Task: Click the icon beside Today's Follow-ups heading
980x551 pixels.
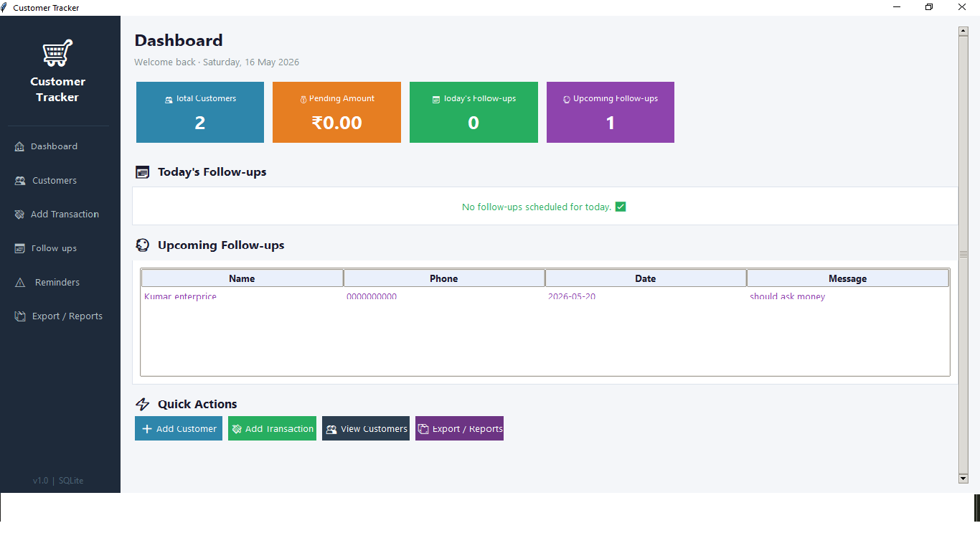Action: tap(143, 172)
